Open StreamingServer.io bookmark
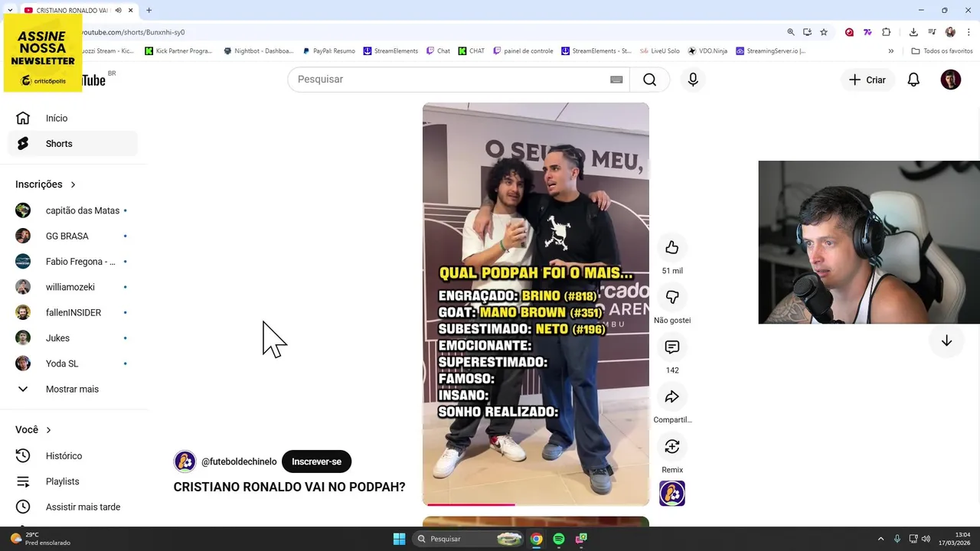The height and width of the screenshot is (551, 980). point(771,51)
